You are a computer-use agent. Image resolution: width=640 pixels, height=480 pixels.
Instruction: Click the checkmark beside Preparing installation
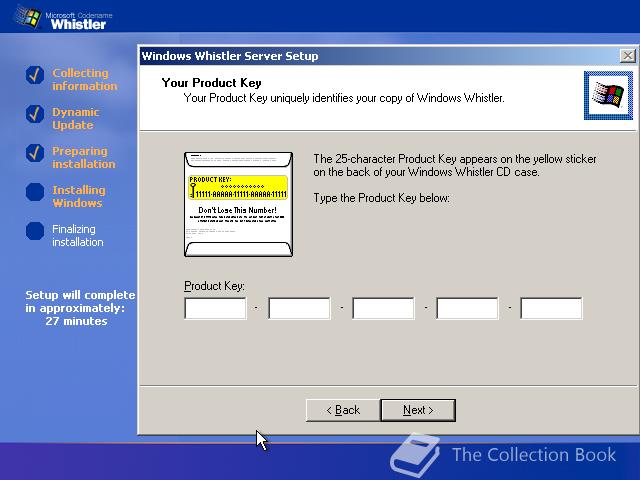[x=35, y=153]
